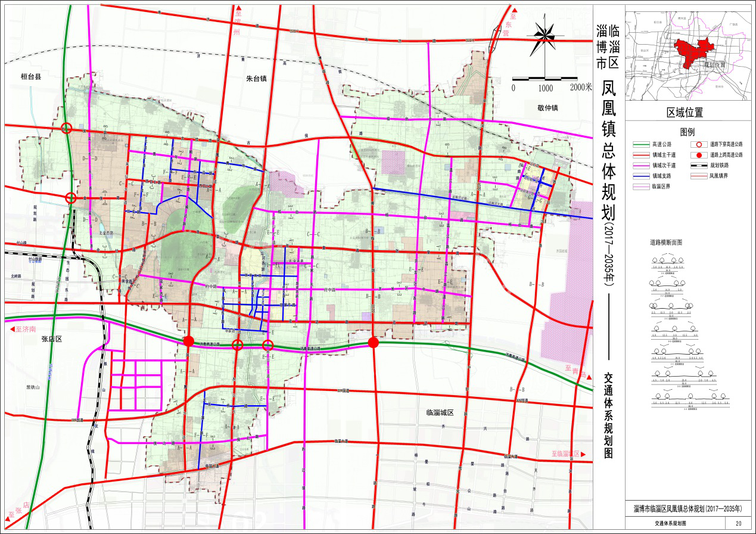
Task: Click the 张店区 map label
Action: [x=52, y=339]
